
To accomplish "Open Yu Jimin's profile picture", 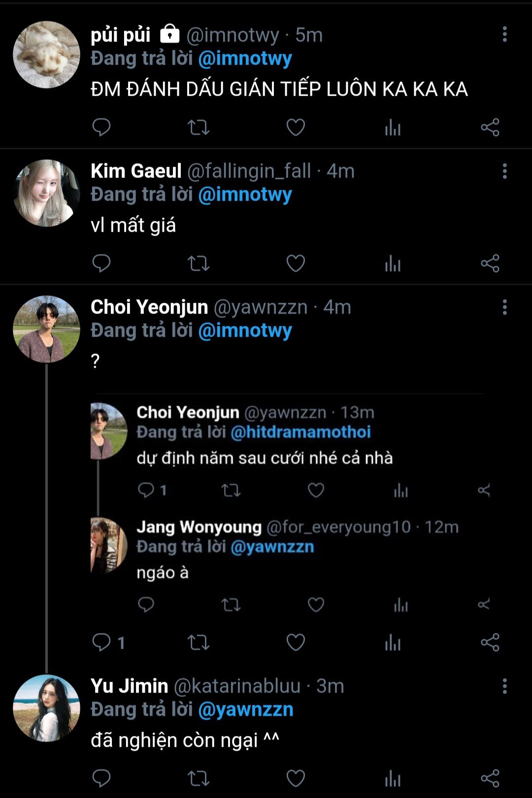I will coord(46,708).
